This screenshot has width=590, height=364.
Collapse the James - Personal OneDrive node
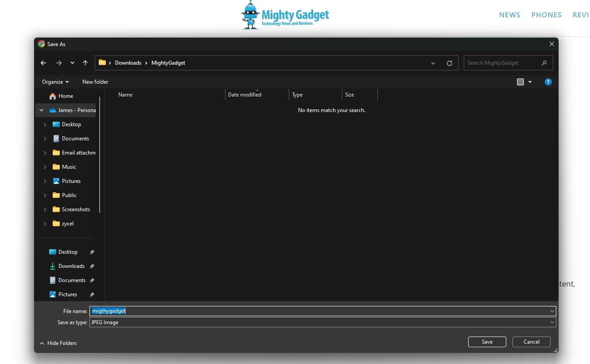[41, 110]
